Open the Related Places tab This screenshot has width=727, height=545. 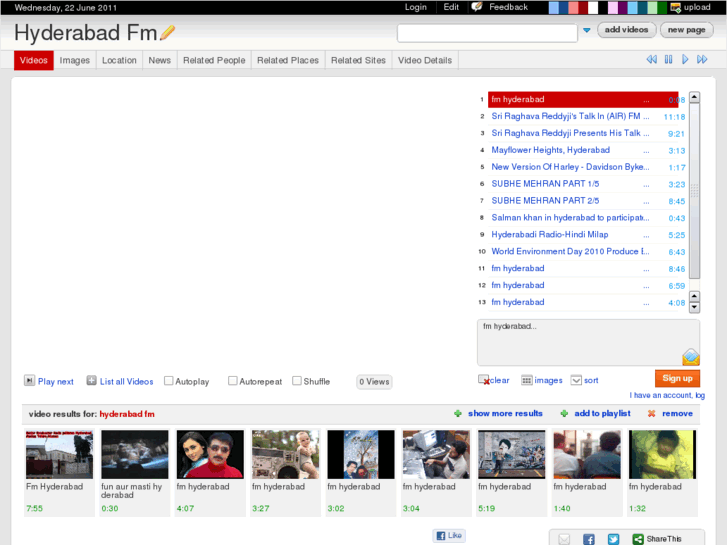click(288, 60)
